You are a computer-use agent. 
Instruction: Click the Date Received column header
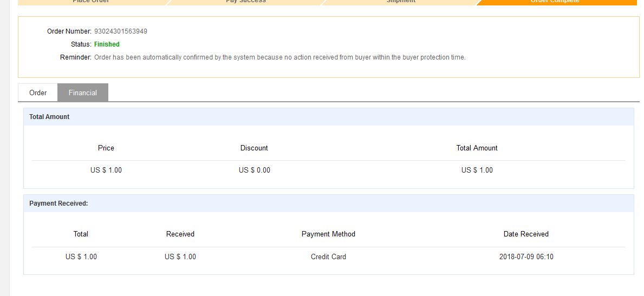coord(526,234)
